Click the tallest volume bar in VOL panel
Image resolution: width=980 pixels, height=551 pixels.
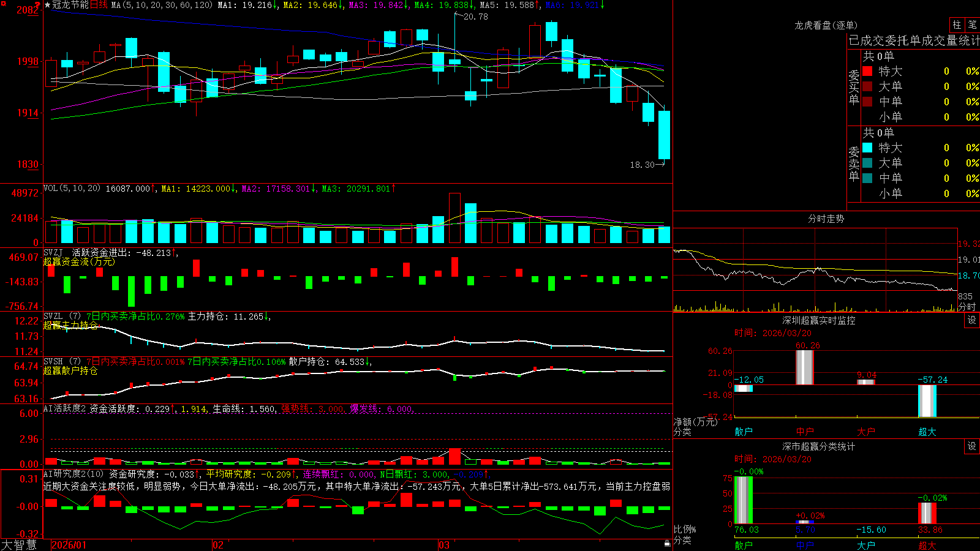(x=454, y=218)
